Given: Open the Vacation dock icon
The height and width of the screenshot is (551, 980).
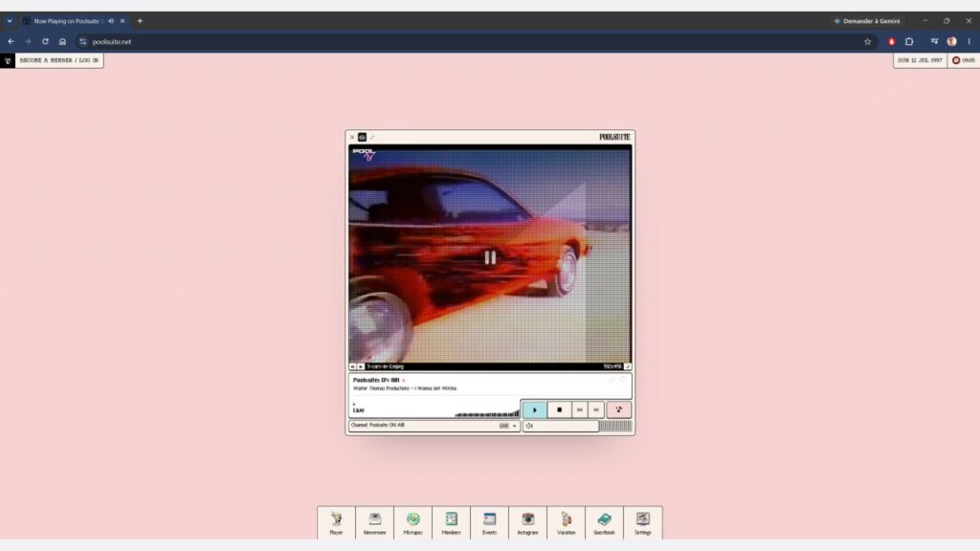Looking at the screenshot, I should point(567,523).
